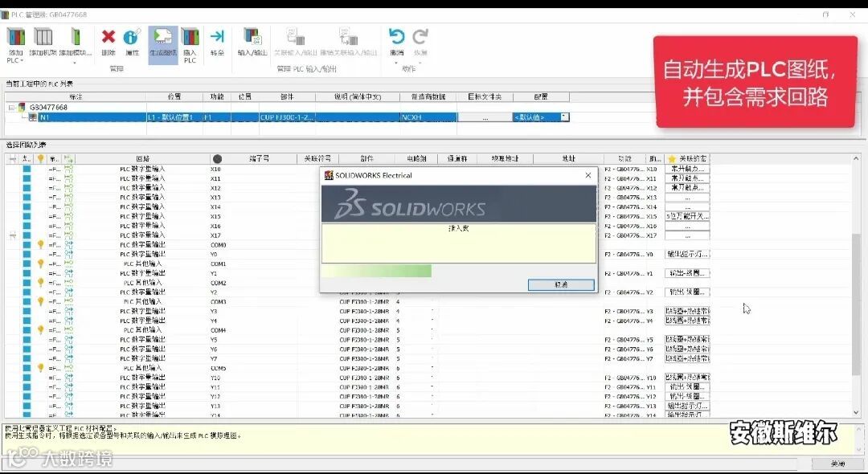The image size is (868, 474).
Task: Click the 标注 column header in PLC list
Action: coord(76,96)
